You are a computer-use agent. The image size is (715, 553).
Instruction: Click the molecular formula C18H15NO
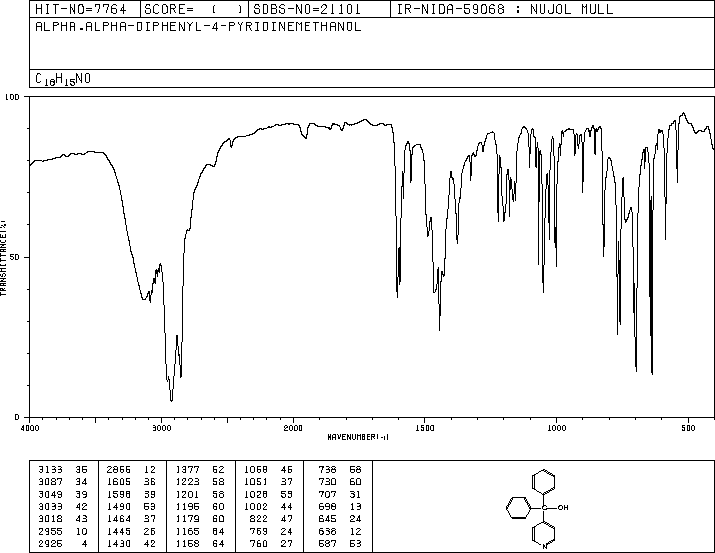(63, 79)
